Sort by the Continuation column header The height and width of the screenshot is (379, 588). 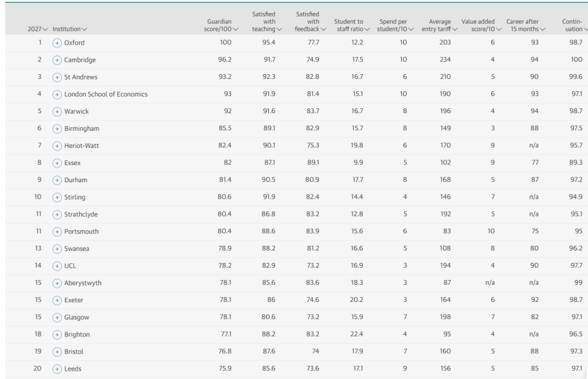[574, 25]
